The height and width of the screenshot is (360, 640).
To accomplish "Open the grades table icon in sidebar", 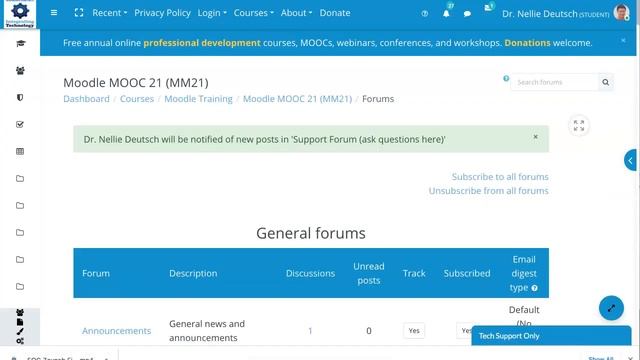I will click(x=20, y=151).
